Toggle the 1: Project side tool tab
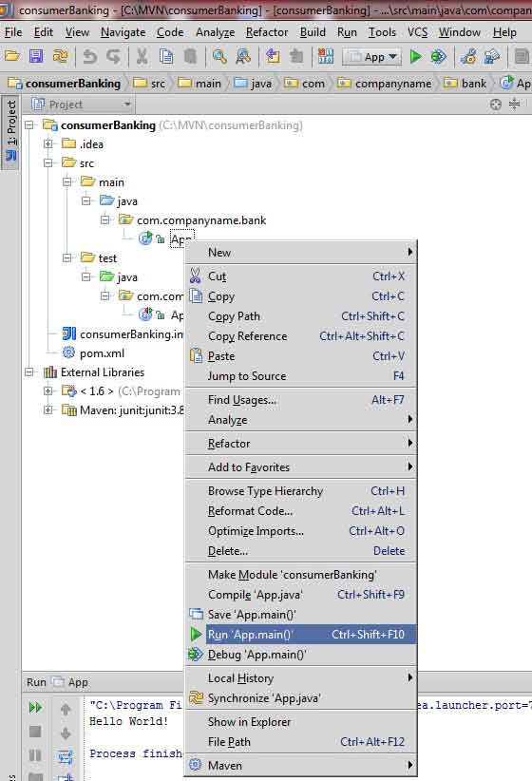 point(11,131)
